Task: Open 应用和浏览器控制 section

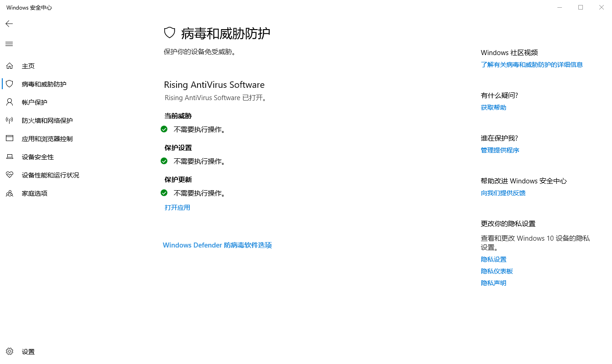Action: tap(47, 139)
